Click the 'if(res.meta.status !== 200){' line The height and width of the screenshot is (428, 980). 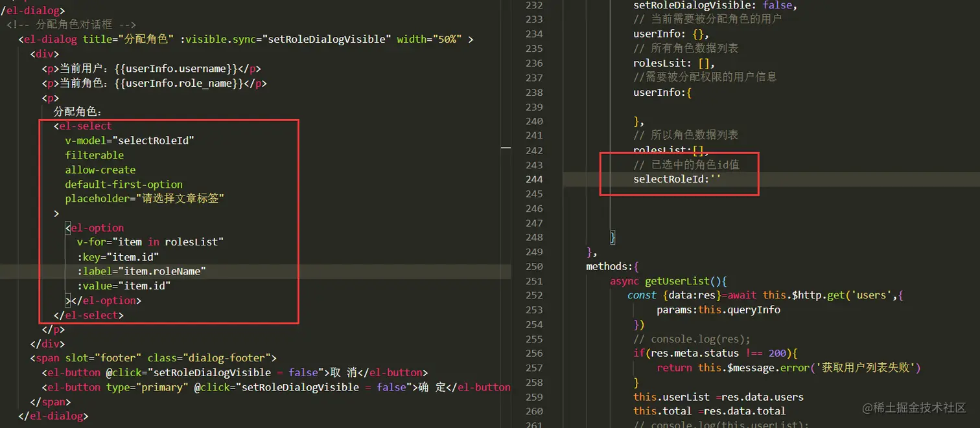click(715, 354)
